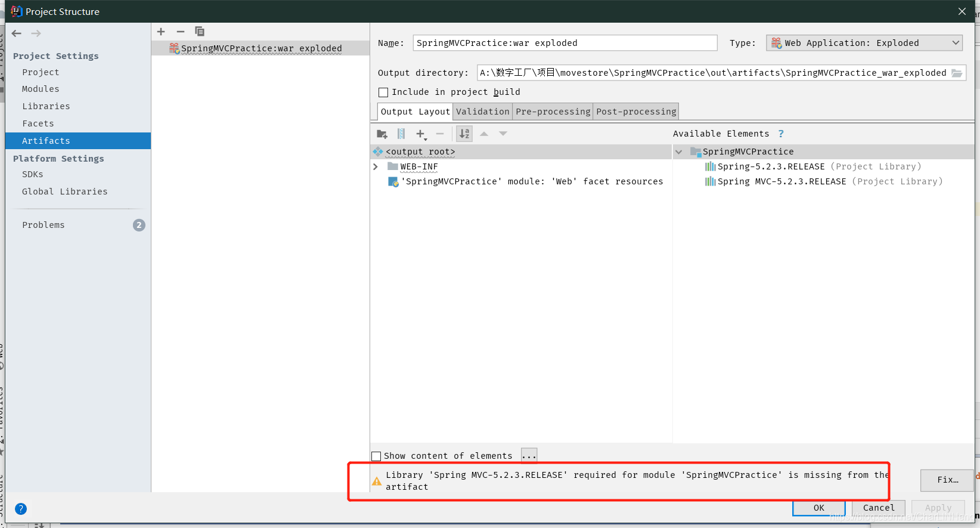Open Problems count badge

point(139,225)
